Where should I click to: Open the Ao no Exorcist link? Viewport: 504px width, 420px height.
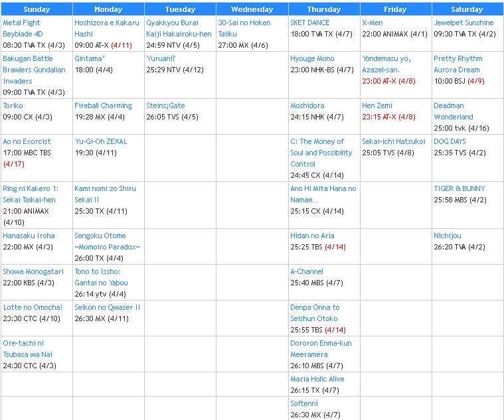(27, 141)
